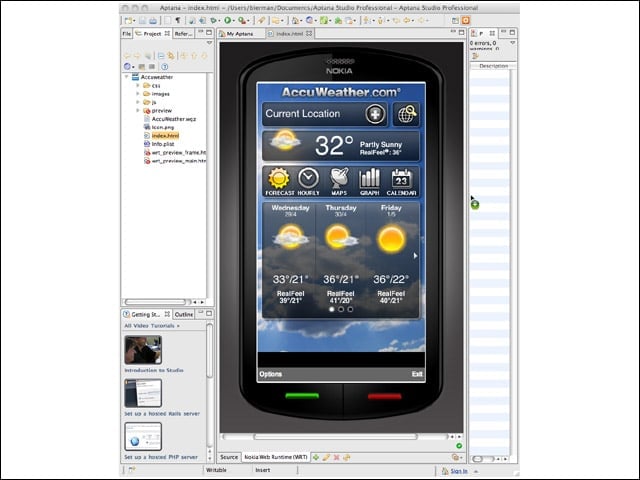This screenshot has width=640, height=480.
Task: Click the pencil edit icon beside WRT tab
Action: [x=326, y=458]
